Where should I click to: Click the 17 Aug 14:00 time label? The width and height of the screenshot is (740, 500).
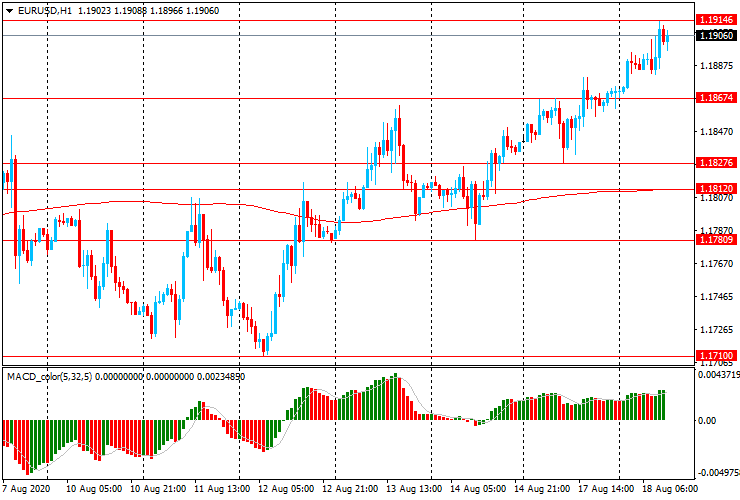[x=605, y=488]
